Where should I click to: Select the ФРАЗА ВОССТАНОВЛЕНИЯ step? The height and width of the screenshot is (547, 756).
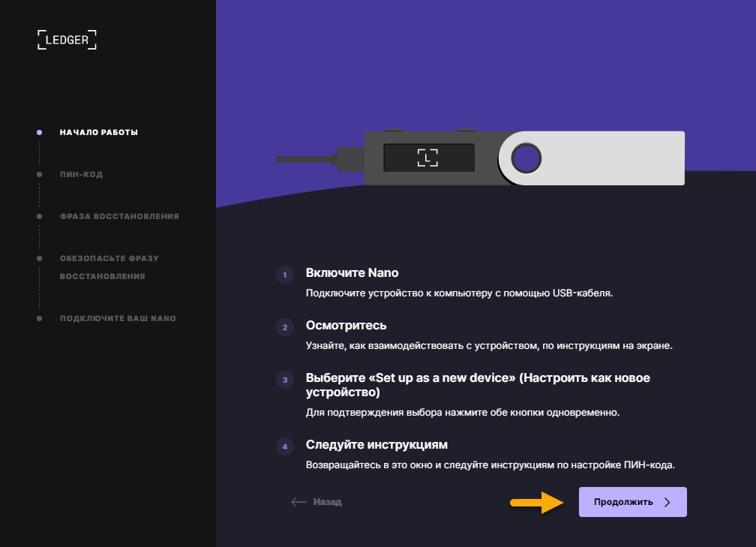point(119,216)
